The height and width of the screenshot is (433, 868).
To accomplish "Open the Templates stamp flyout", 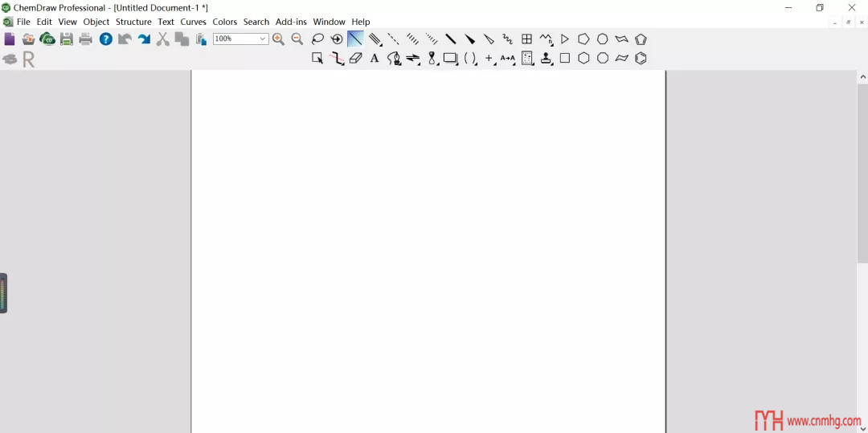I will click(x=547, y=58).
